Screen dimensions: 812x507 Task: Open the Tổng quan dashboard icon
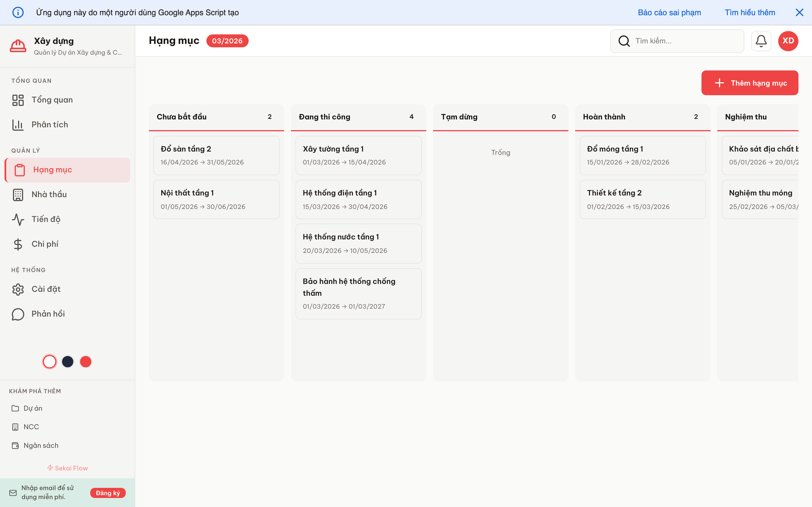[x=18, y=100]
